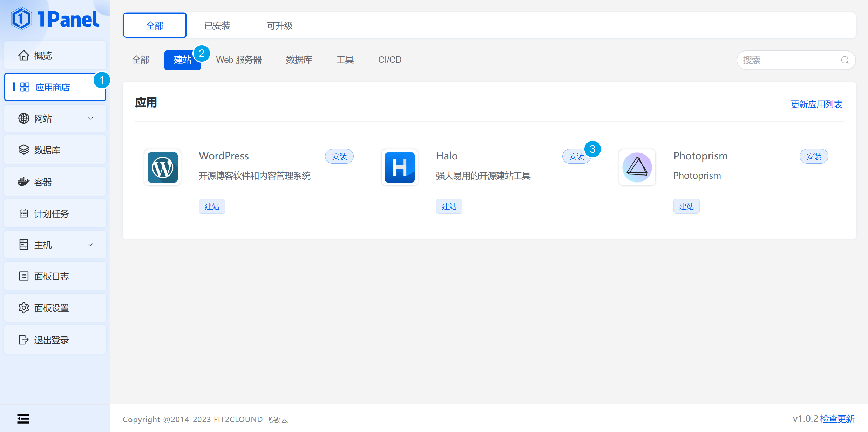Install Halo with the 安装 button

(x=576, y=156)
